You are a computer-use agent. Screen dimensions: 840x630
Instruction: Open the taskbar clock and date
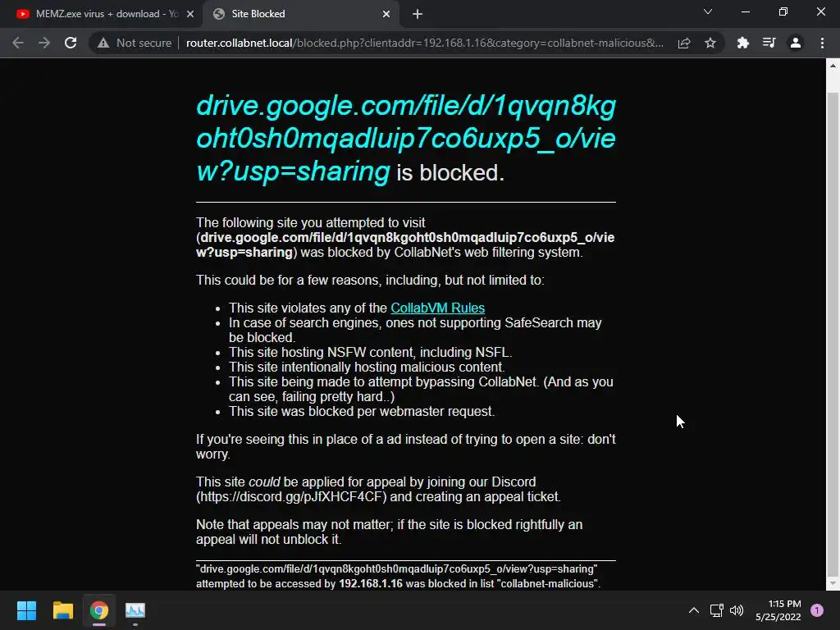tap(778, 610)
